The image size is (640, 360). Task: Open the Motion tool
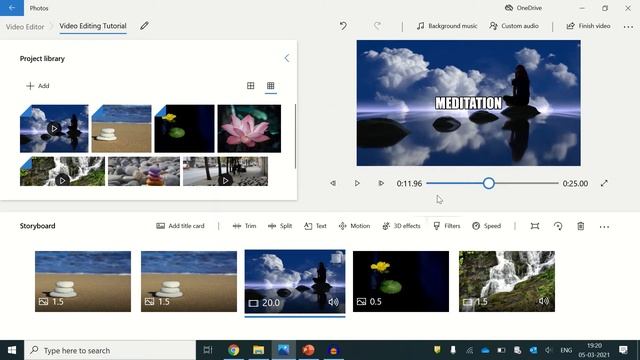pos(354,226)
